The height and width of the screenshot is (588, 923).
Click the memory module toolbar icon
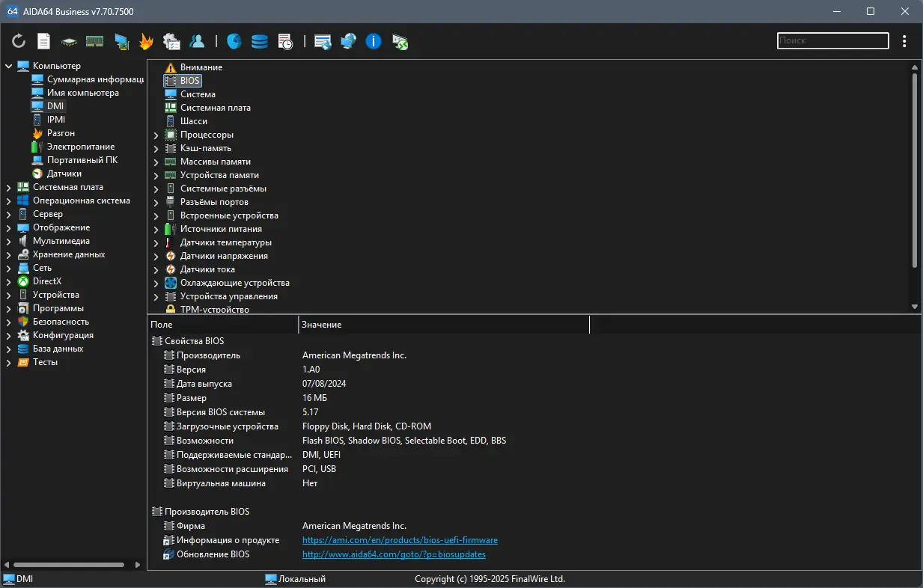(x=94, y=41)
